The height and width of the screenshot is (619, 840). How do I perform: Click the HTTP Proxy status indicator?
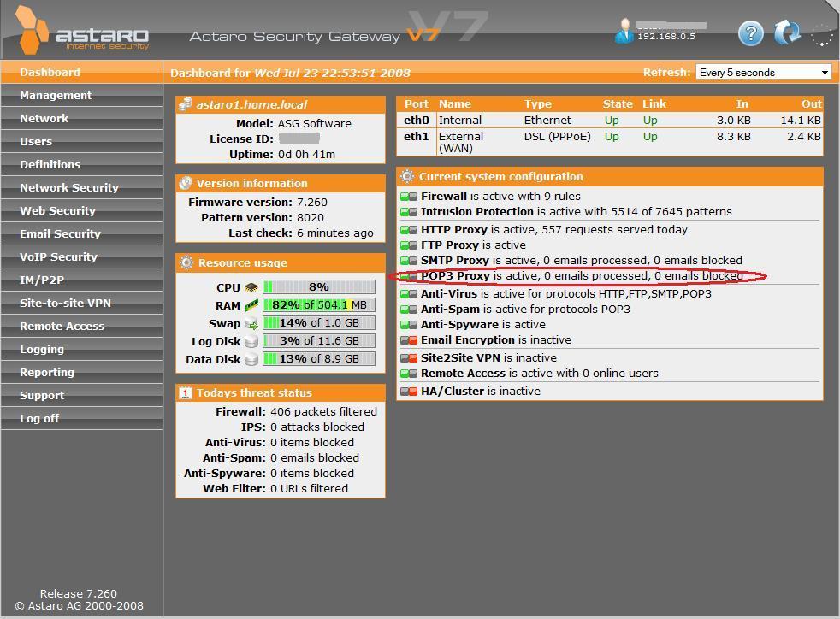click(409, 230)
